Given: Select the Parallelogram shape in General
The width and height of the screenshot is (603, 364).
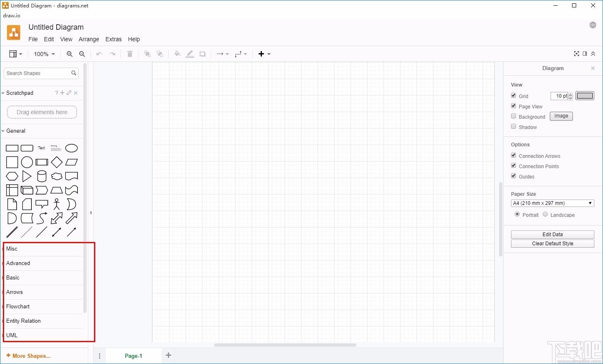Looking at the screenshot, I should pyautogui.click(x=71, y=162).
